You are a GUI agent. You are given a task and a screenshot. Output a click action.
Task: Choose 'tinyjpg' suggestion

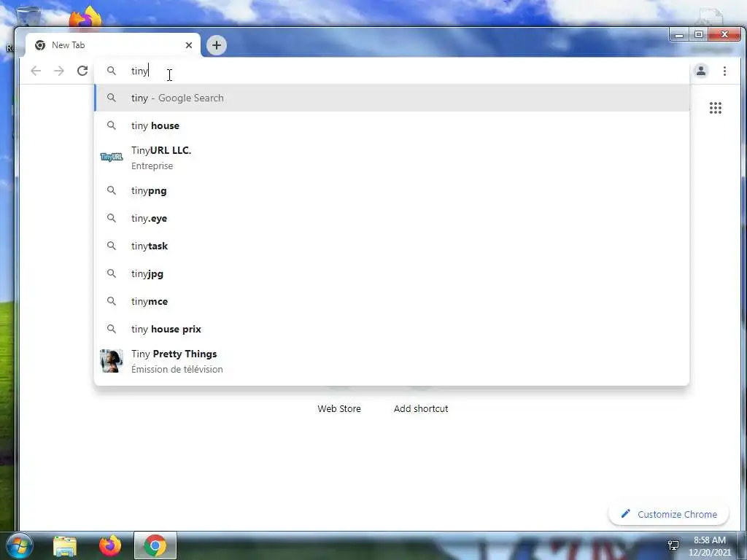point(392,273)
